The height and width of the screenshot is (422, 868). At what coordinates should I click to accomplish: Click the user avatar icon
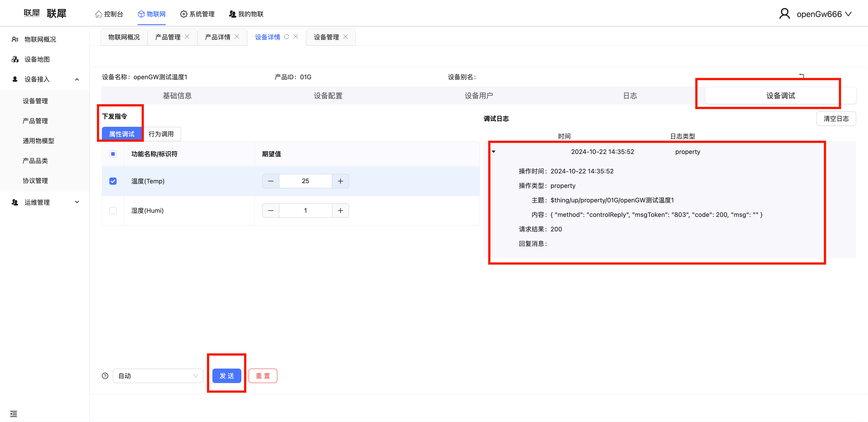coord(784,14)
